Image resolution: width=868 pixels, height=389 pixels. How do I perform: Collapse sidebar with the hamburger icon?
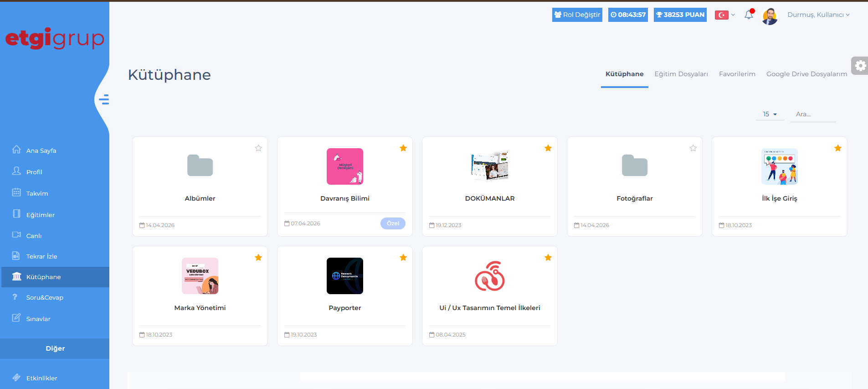[104, 99]
